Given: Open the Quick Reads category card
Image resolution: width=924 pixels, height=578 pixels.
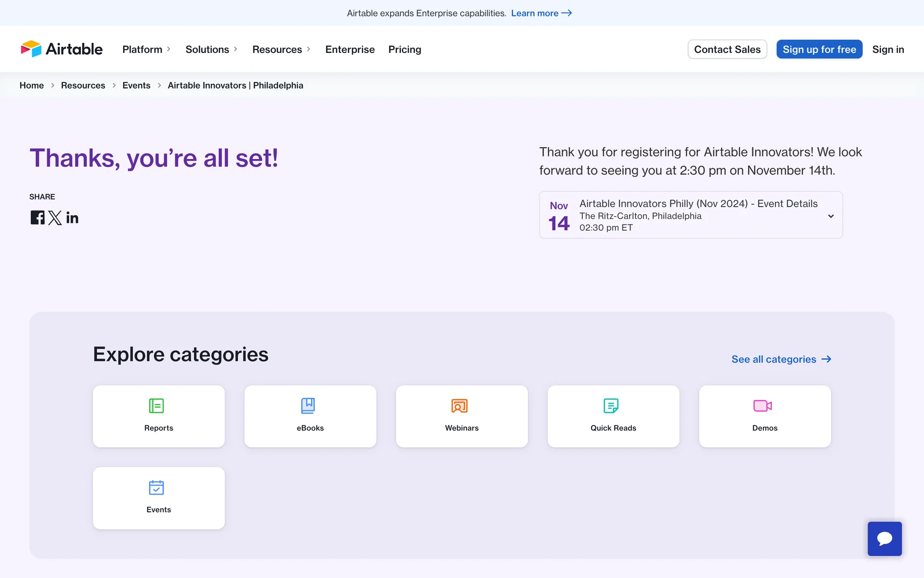Looking at the screenshot, I should tap(614, 416).
